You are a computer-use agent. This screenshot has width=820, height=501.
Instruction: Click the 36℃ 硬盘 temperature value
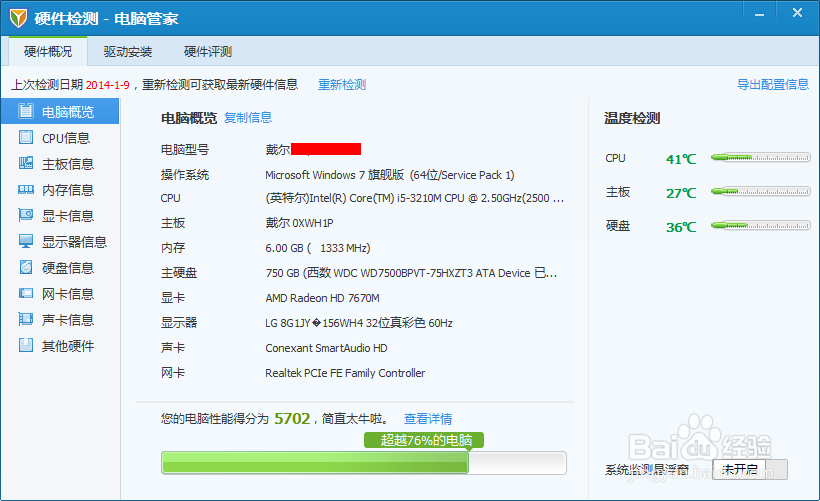[681, 227]
